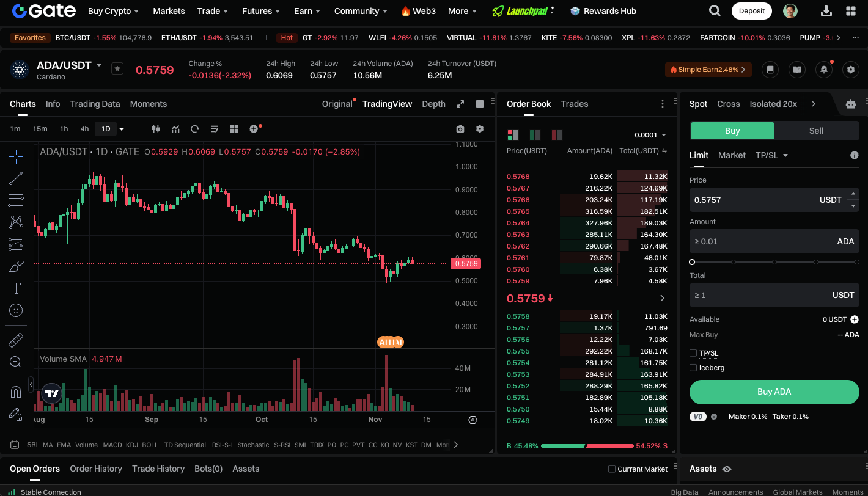Check the Current Market filter box
The width and height of the screenshot is (868, 496).
[x=612, y=469]
